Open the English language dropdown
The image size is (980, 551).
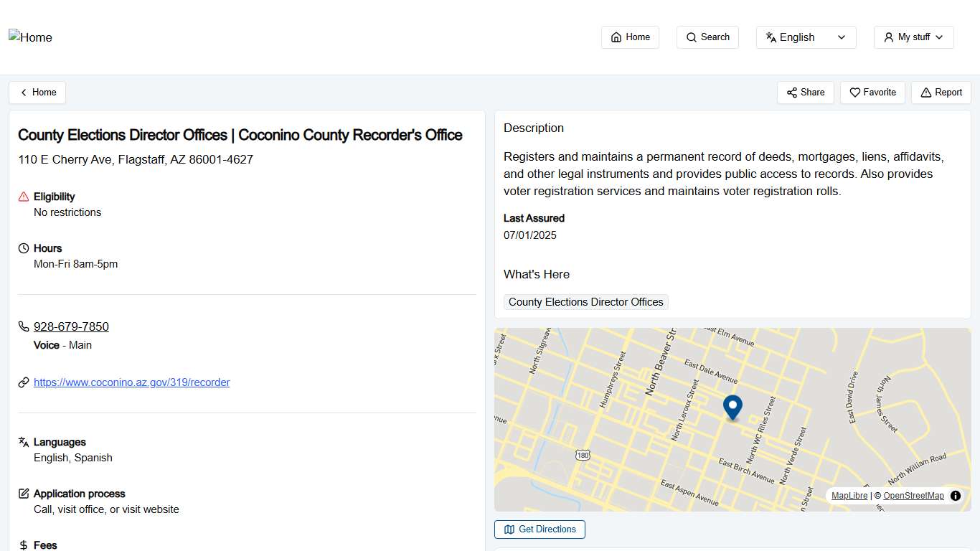click(x=806, y=37)
